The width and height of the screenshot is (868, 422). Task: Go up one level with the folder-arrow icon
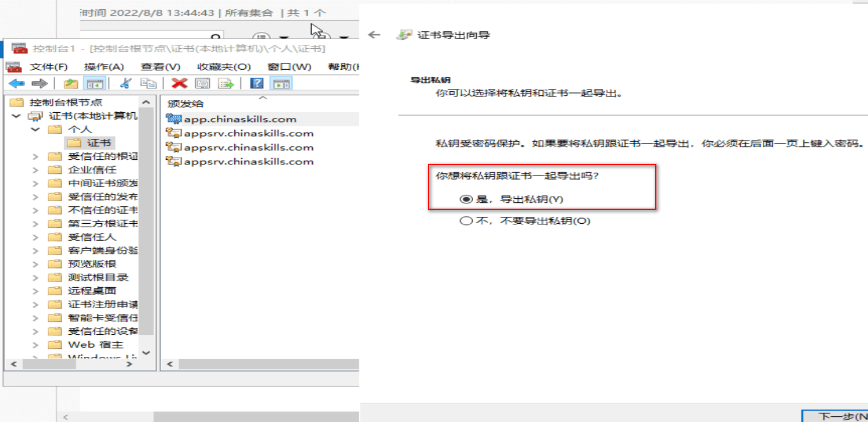click(x=71, y=84)
